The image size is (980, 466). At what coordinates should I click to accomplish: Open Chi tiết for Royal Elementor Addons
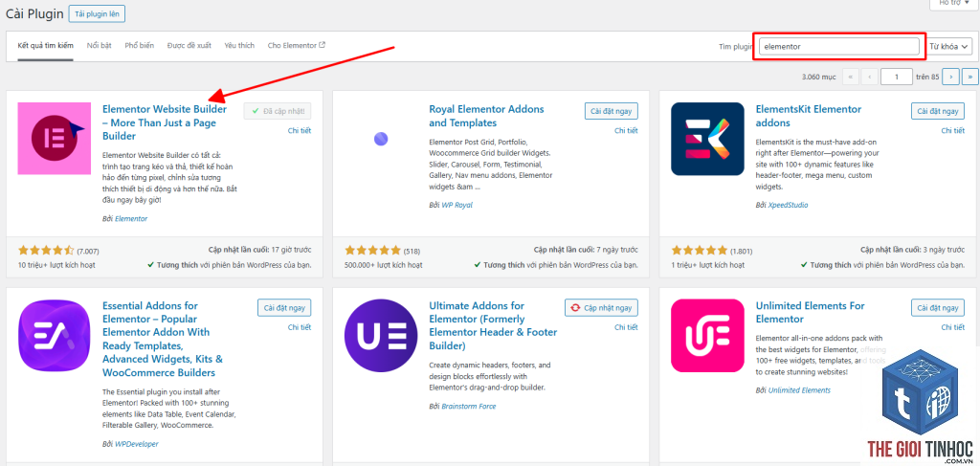(x=626, y=130)
